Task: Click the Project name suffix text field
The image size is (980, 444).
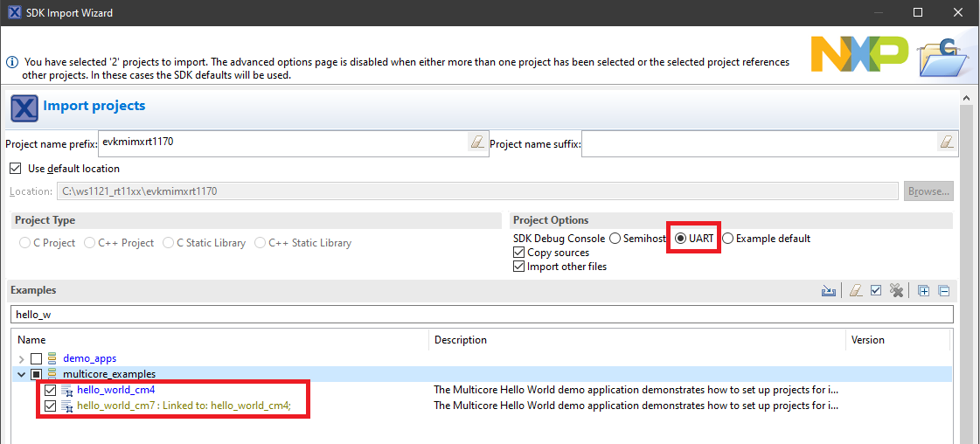Action: pos(756,142)
